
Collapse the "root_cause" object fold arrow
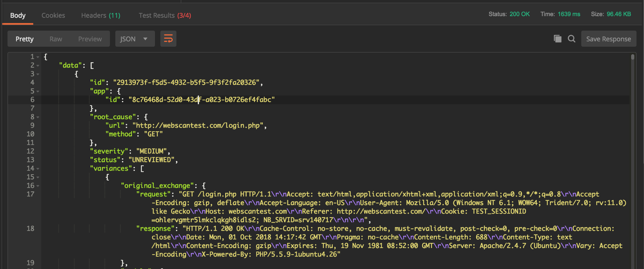point(38,117)
